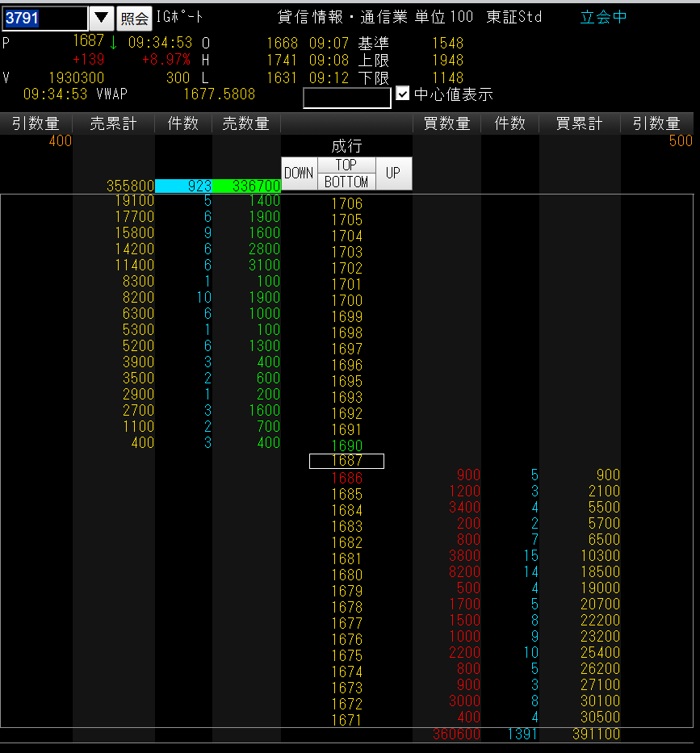Click sell order count 10 at 1700

pyautogui.click(x=204, y=297)
